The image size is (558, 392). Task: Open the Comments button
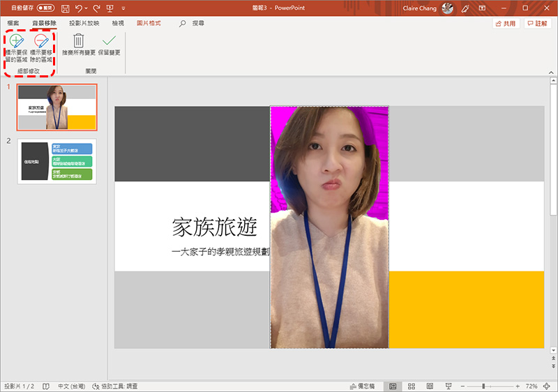point(538,24)
